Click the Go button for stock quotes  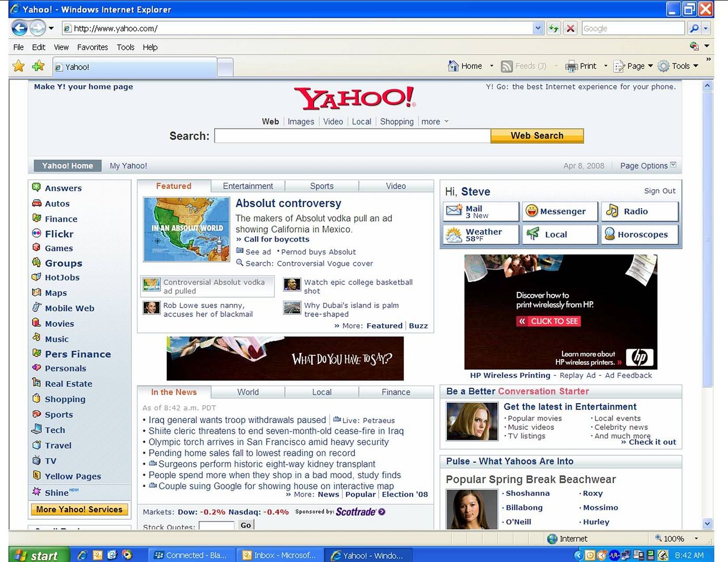tap(246, 525)
